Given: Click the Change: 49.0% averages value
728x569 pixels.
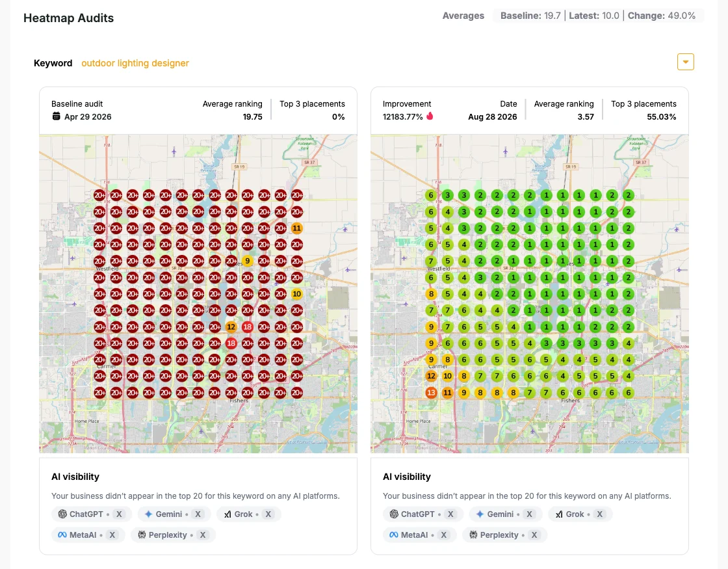Looking at the screenshot, I should (x=662, y=16).
